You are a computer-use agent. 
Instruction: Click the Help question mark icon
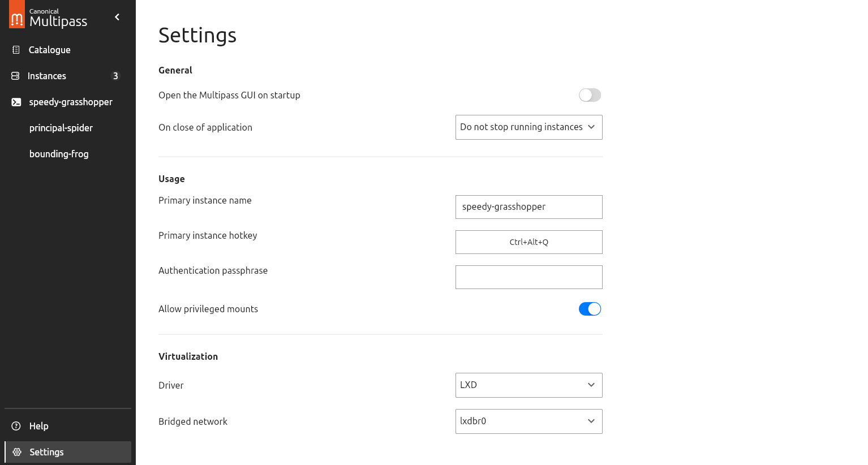pos(16,426)
